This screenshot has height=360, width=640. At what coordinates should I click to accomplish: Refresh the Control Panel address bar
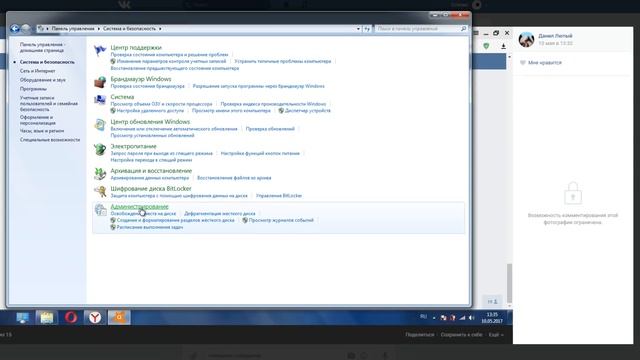click(367, 29)
